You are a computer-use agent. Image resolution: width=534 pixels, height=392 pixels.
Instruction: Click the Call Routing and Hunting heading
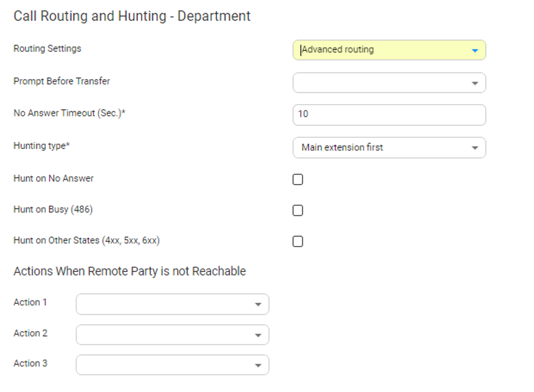point(132,16)
